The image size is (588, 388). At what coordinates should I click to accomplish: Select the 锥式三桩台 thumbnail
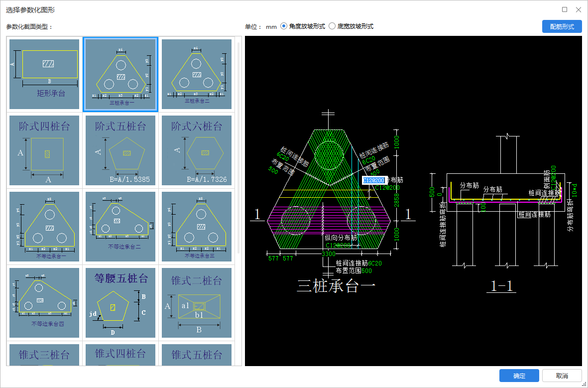pyautogui.click(x=44, y=355)
